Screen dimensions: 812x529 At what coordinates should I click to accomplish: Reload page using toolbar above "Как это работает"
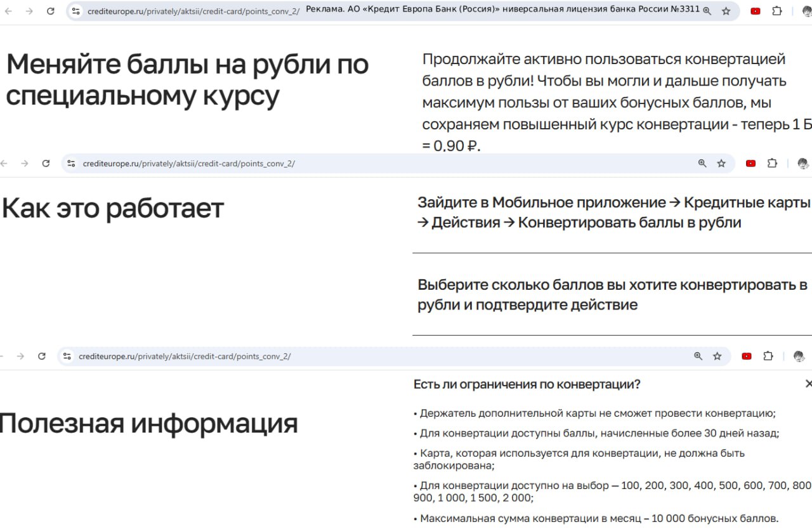(x=46, y=164)
